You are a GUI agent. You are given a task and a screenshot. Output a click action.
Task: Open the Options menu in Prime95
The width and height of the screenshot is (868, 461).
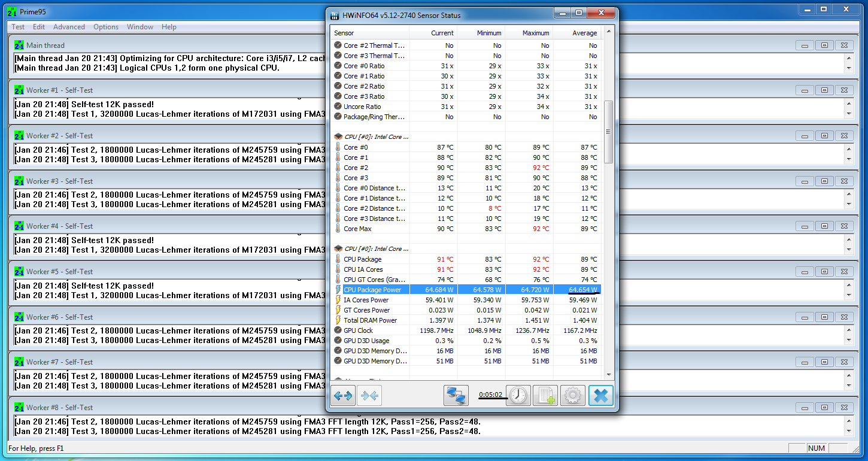coord(106,27)
